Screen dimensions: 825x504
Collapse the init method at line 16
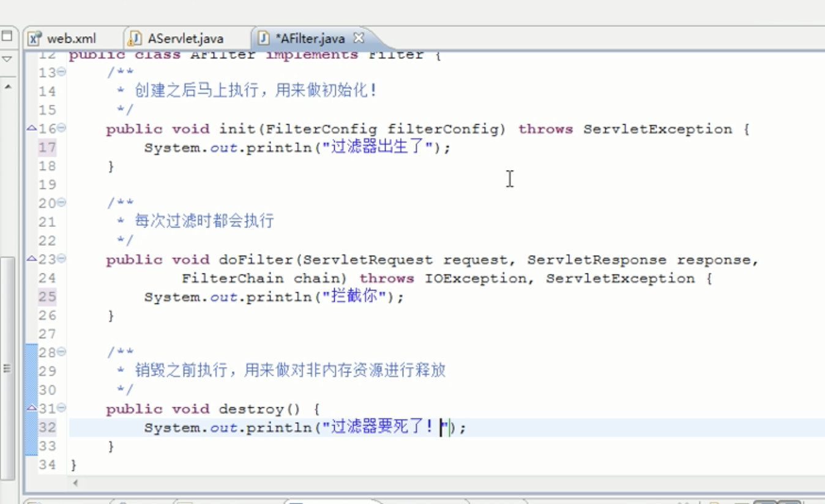pos(62,128)
